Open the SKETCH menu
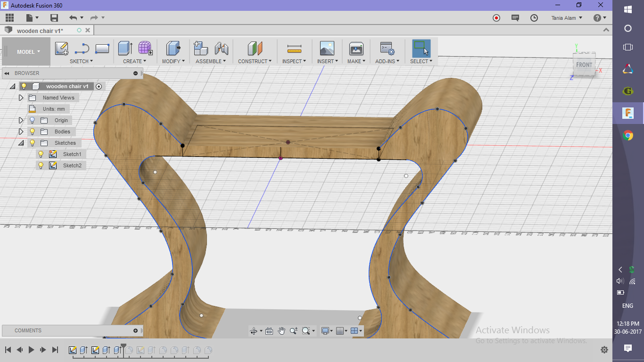 point(81,61)
